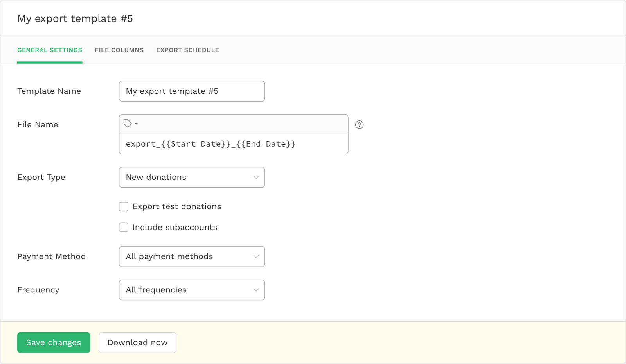The width and height of the screenshot is (626, 364).
Task: Click the 'Export test donations' label text
Action: click(x=176, y=206)
